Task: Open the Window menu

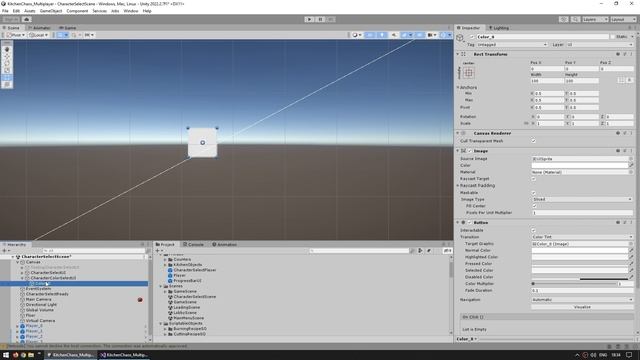Action: click(x=131, y=11)
